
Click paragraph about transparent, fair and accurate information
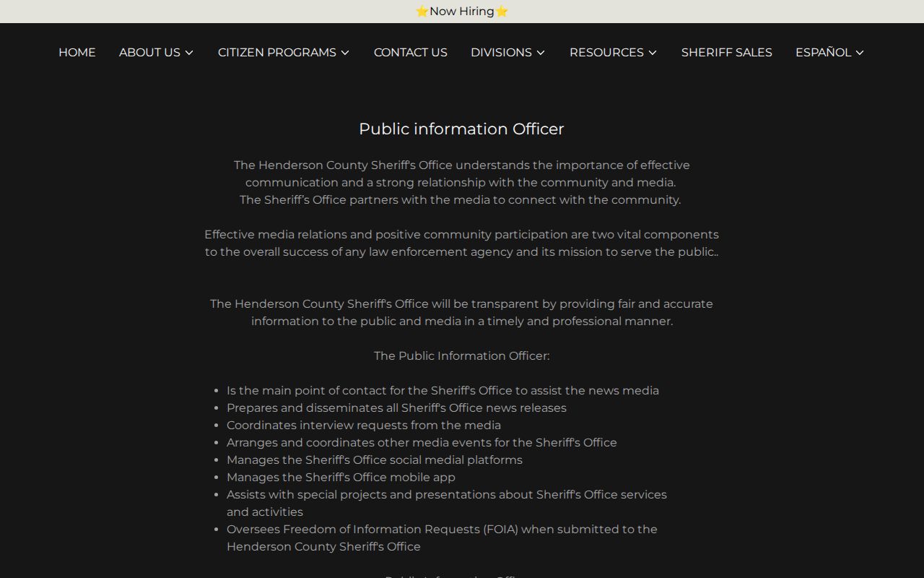coord(461,312)
